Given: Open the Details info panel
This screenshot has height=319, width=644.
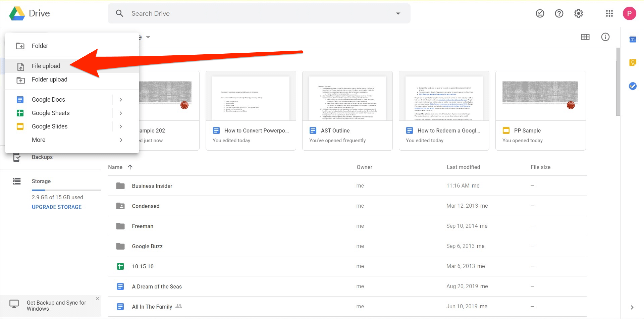Looking at the screenshot, I should 605,37.
